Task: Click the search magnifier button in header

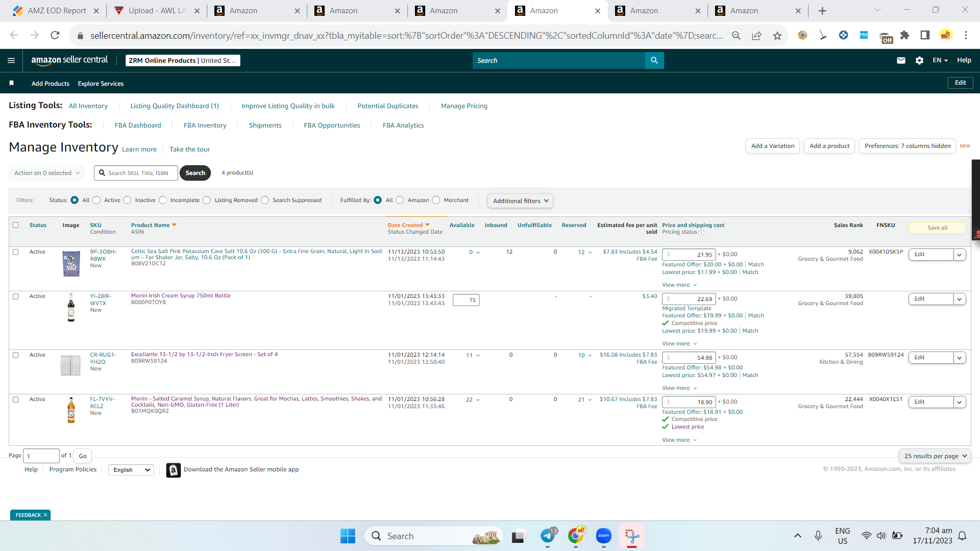Action: coord(654,60)
